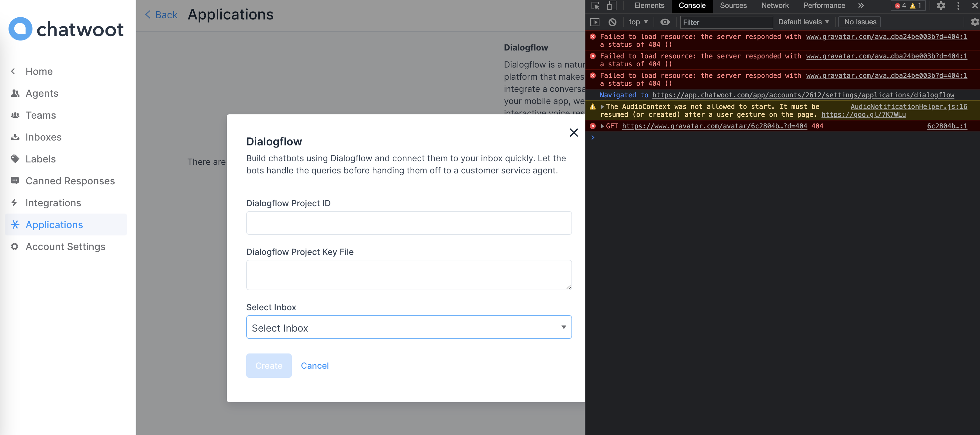Select the Integrations lightning bolt icon

tap(15, 203)
